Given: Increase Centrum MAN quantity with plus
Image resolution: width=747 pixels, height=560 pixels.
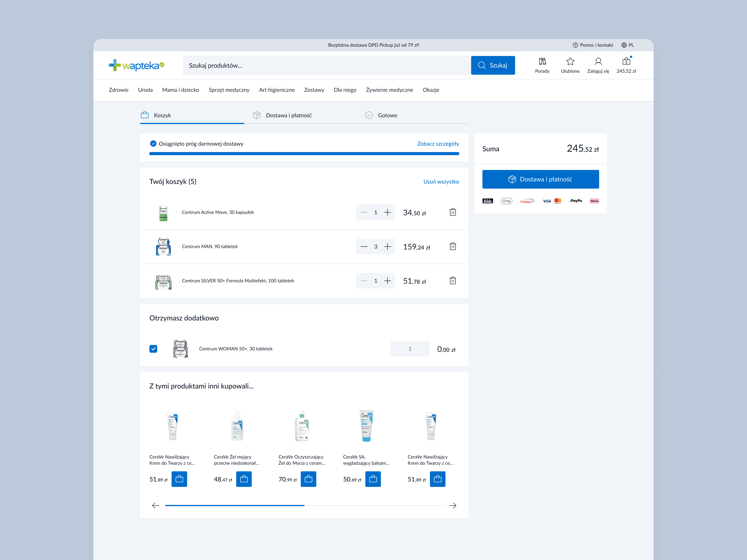Looking at the screenshot, I should coord(387,246).
